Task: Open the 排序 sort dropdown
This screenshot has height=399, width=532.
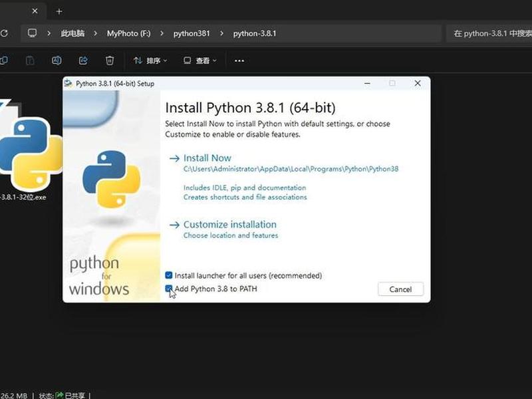Action: click(150, 61)
